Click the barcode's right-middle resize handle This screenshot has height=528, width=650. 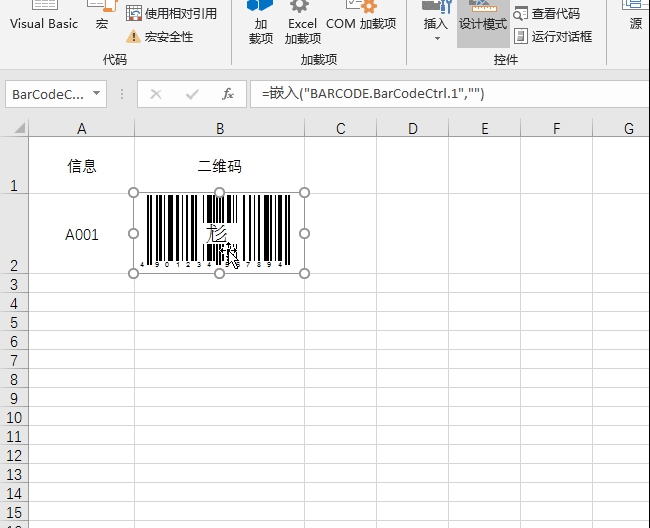[x=304, y=233]
